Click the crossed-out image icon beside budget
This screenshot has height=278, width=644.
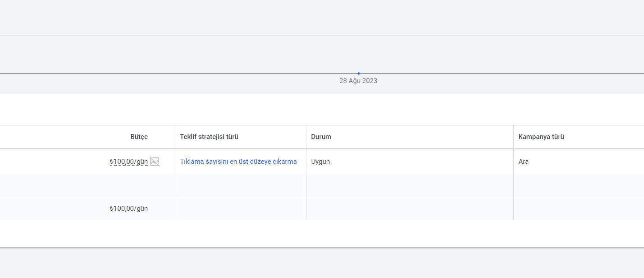tap(155, 162)
